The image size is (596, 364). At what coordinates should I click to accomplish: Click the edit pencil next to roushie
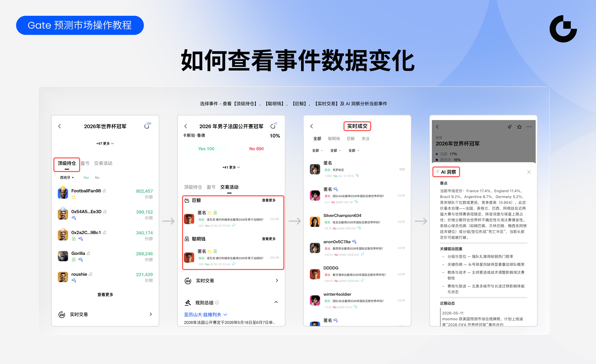(90, 274)
